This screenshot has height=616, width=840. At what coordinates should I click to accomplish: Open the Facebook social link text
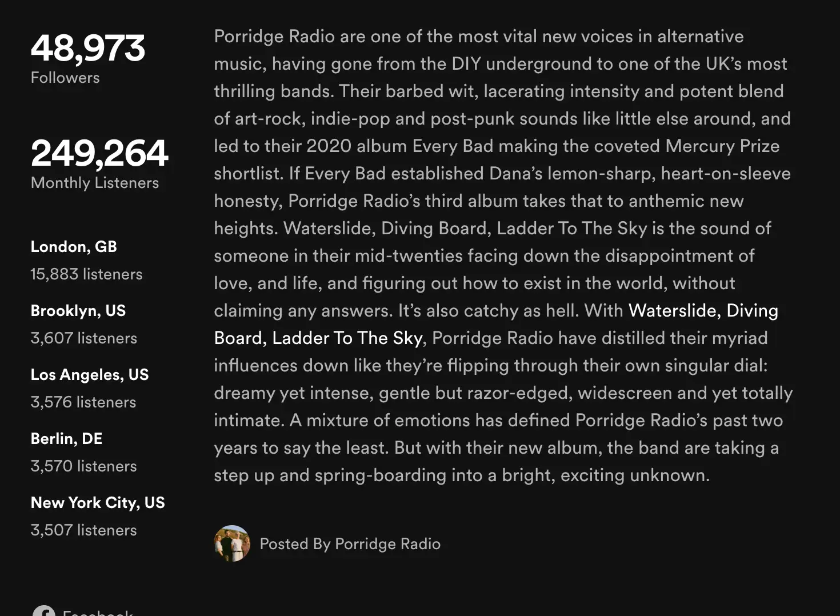[x=98, y=613]
